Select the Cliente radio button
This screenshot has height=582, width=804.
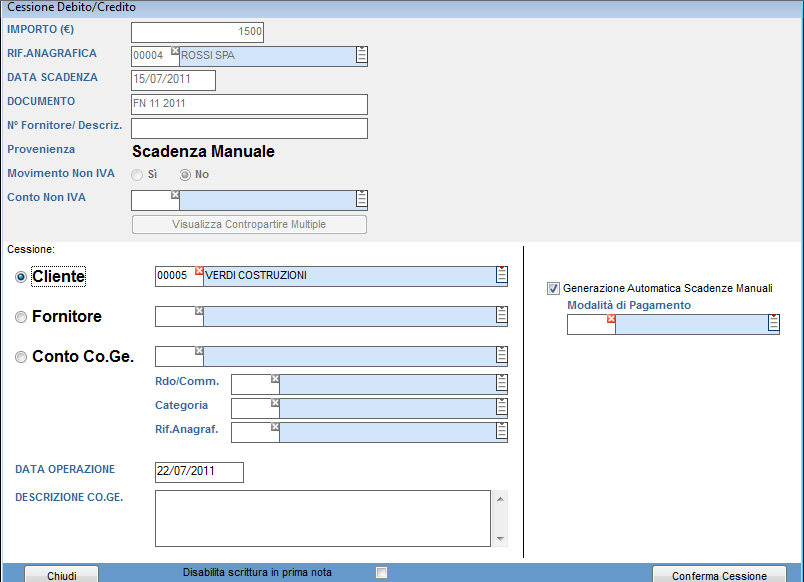(x=21, y=277)
